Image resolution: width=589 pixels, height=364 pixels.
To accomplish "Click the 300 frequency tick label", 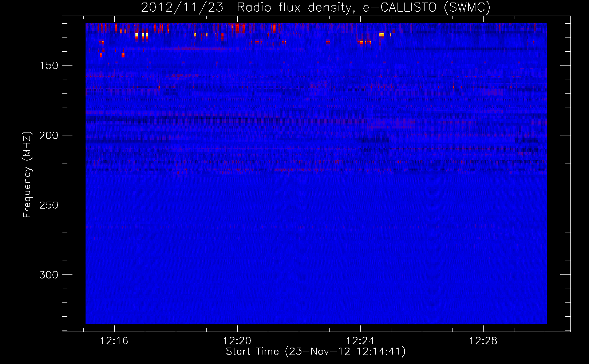I will [49, 275].
